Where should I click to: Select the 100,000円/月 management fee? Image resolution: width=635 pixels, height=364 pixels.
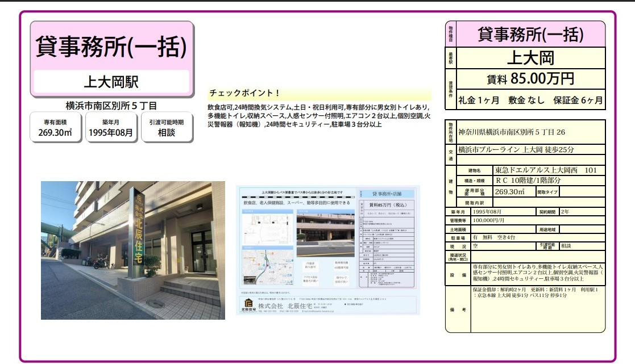pos(488,220)
